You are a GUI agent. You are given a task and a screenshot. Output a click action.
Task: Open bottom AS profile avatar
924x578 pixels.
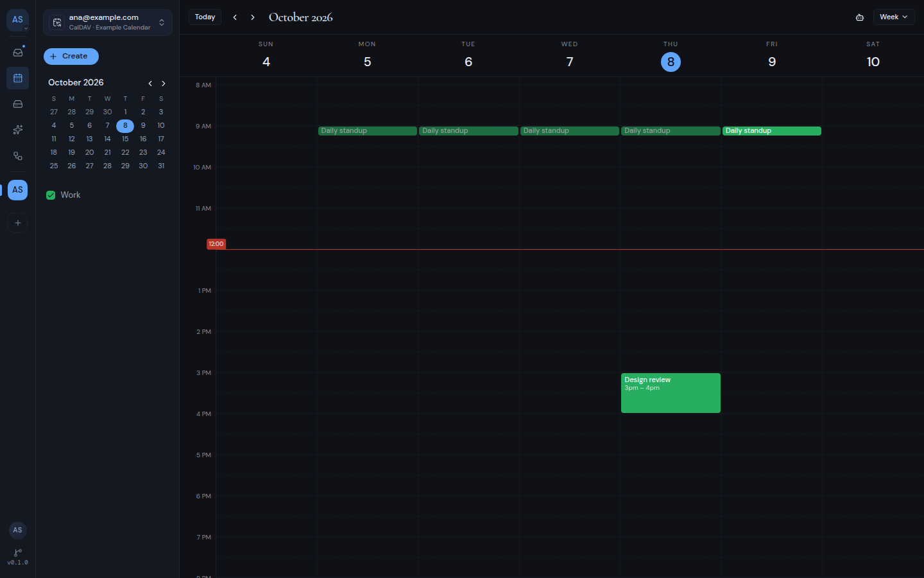coord(18,530)
